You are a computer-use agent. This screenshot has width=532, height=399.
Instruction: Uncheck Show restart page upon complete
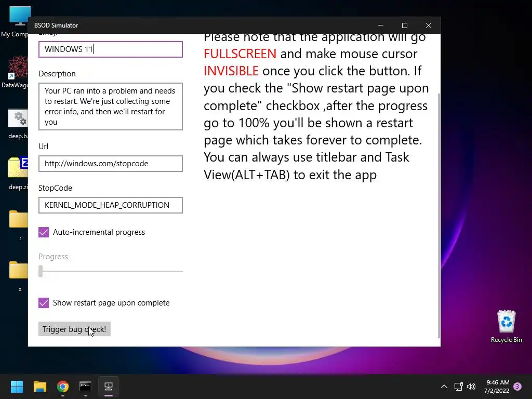[44, 303]
